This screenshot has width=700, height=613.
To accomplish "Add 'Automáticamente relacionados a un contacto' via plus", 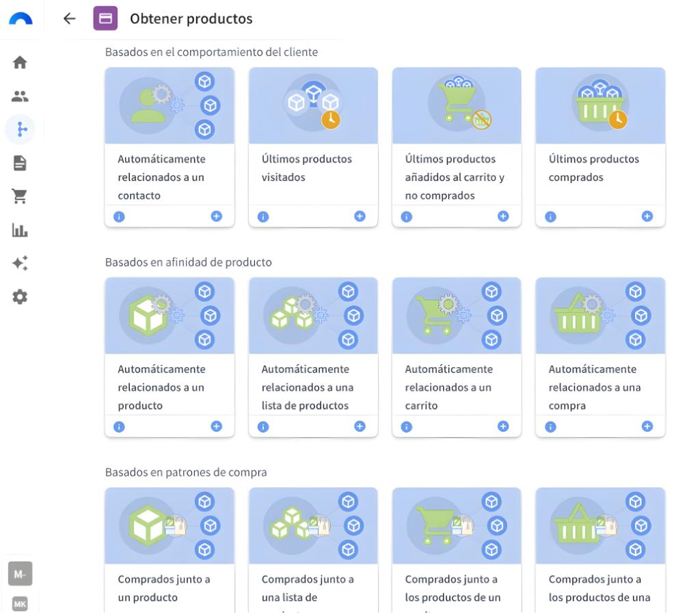I will 216,216.
